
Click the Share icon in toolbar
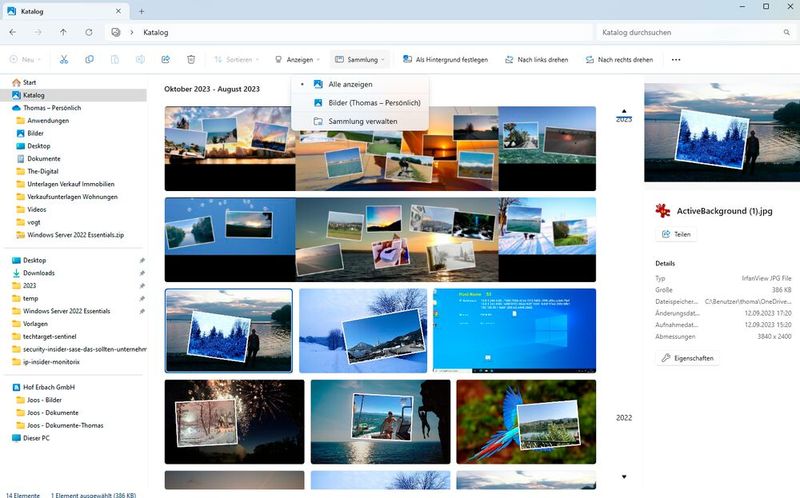(165, 60)
